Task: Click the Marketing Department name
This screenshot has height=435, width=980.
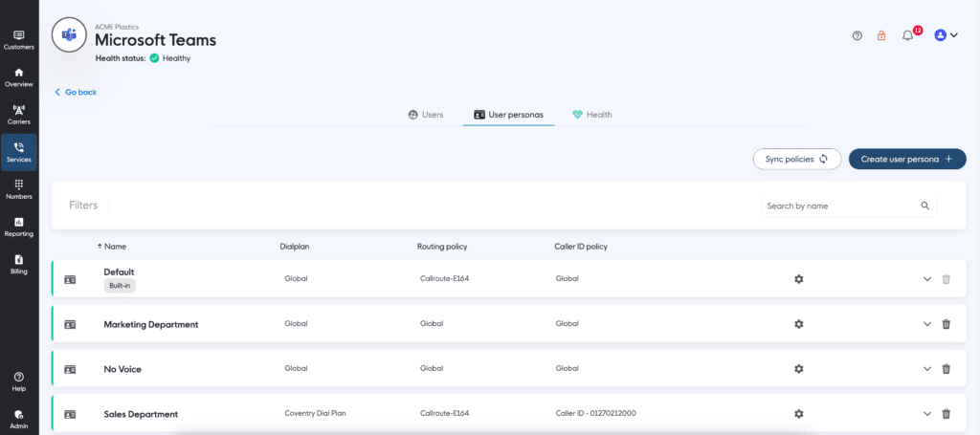Action: [x=151, y=324]
